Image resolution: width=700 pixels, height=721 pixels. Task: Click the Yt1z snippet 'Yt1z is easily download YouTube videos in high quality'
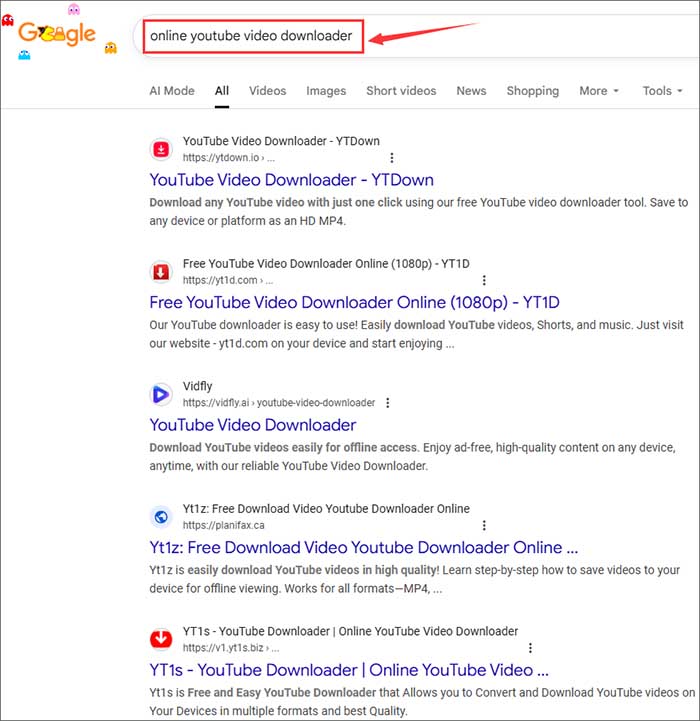point(293,570)
